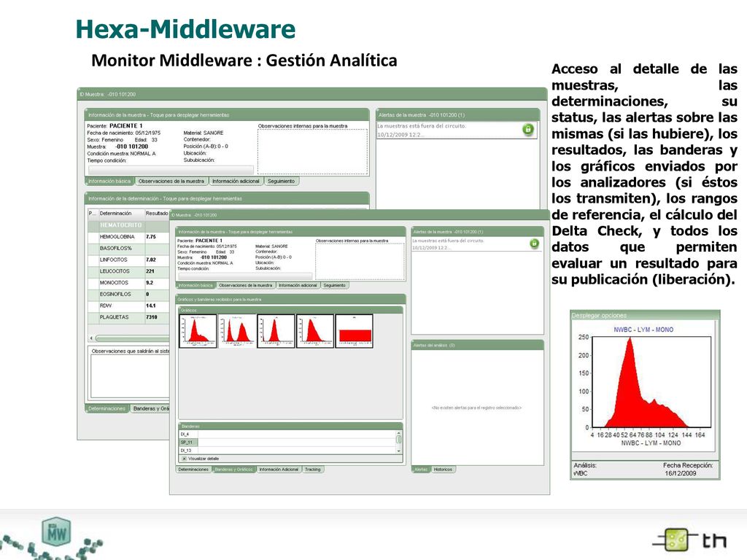747x560 pixels.
Task: Select the HEMOGLOBINA row
Action: (x=128, y=237)
